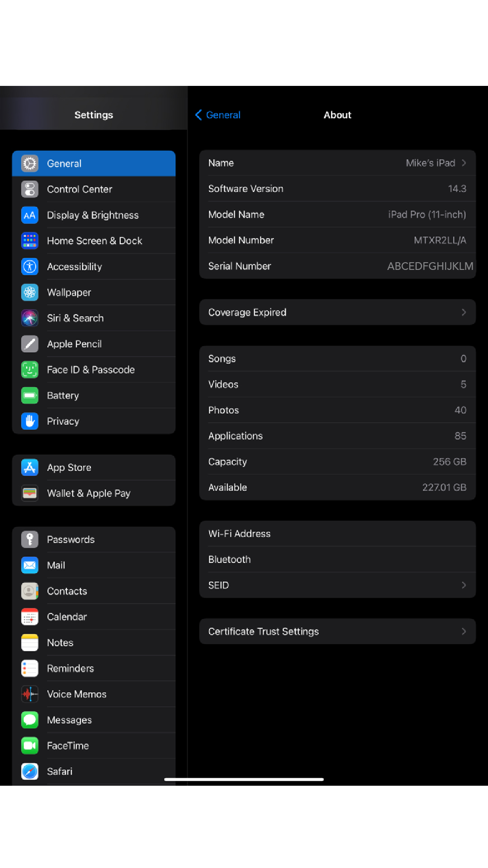
Task: Open the Accessibility icon
Action: [30, 267]
